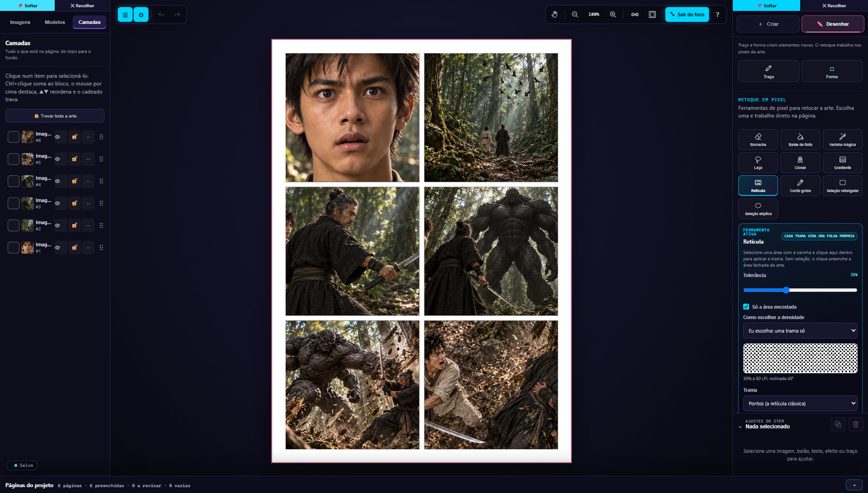The width and height of the screenshot is (868, 493).
Task: Open the Trama pattern dropdown
Action: 800,404
